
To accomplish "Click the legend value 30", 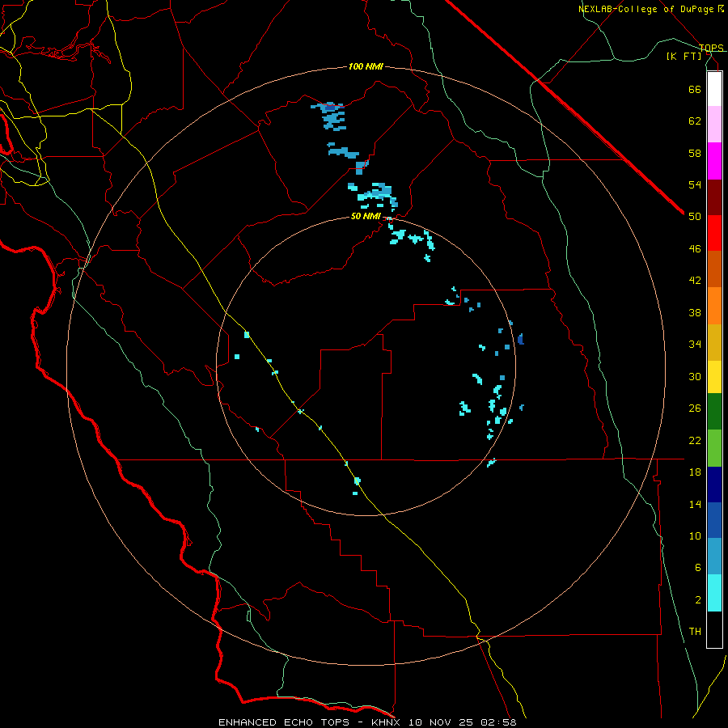I will [695, 376].
